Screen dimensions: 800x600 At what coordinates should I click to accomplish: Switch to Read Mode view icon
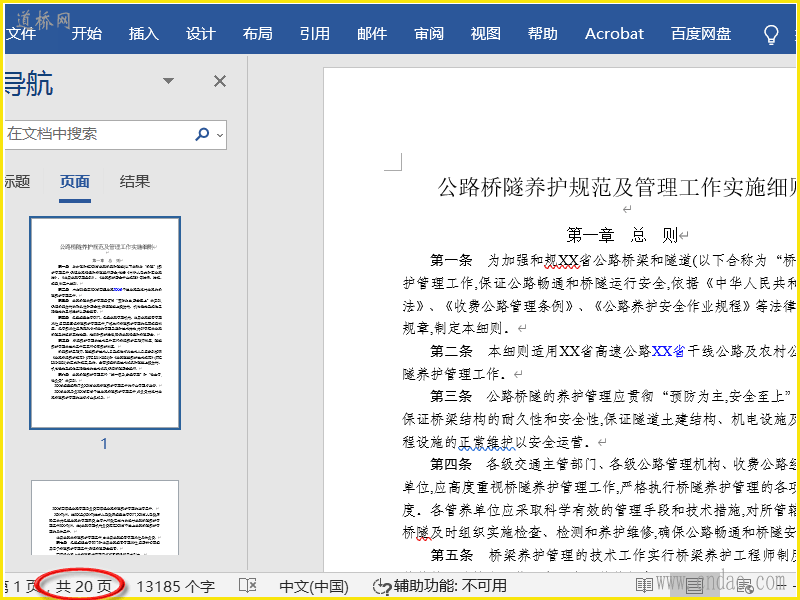click(645, 585)
